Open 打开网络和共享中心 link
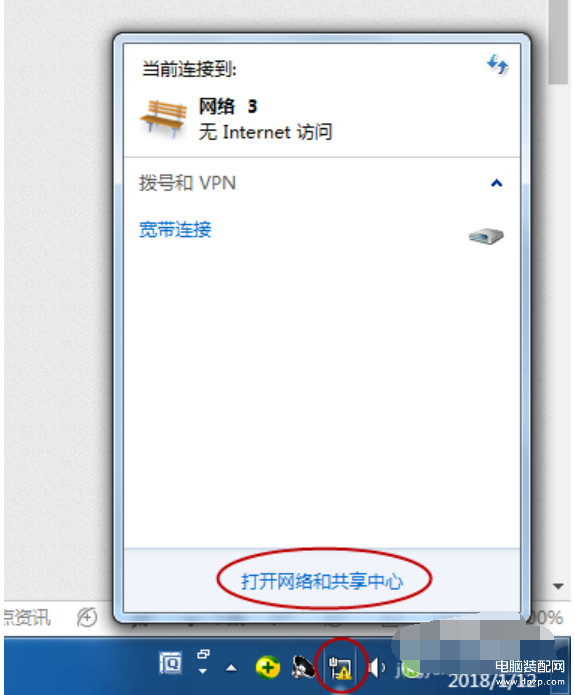The width and height of the screenshot is (575, 695). (322, 581)
